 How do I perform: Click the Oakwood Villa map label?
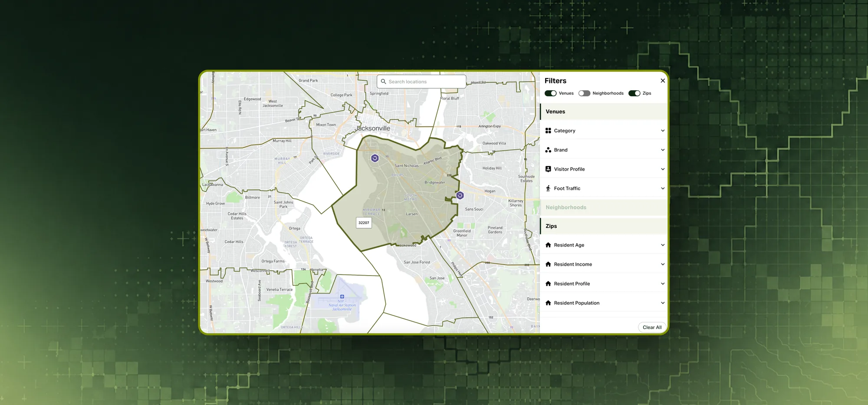coord(494,143)
